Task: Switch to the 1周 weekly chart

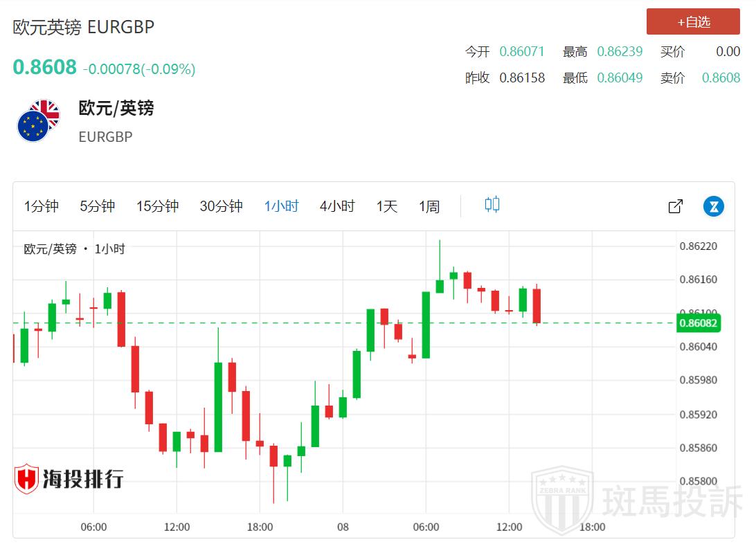Action: (429, 206)
